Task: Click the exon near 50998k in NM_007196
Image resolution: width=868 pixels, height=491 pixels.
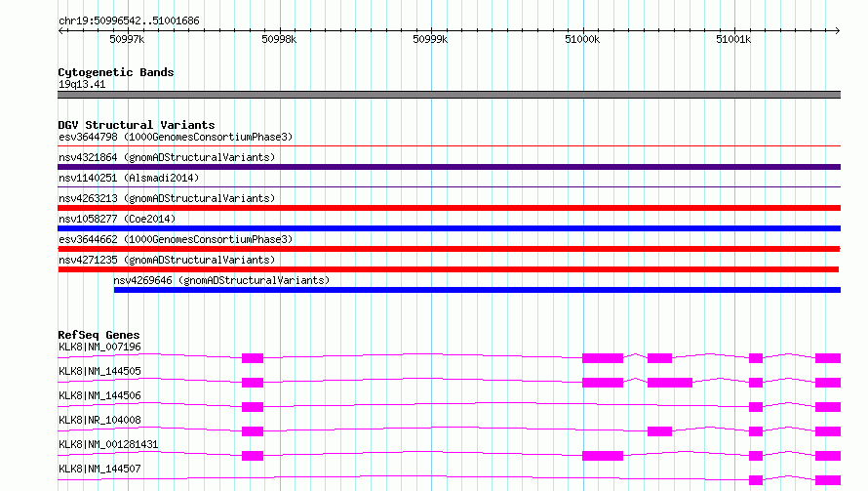Action: pos(253,358)
